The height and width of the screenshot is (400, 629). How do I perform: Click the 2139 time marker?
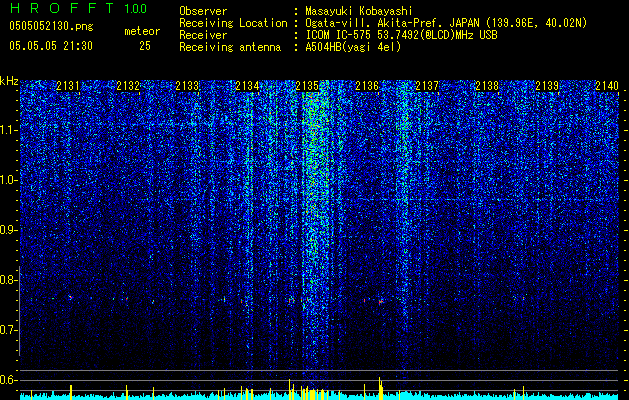pos(547,85)
